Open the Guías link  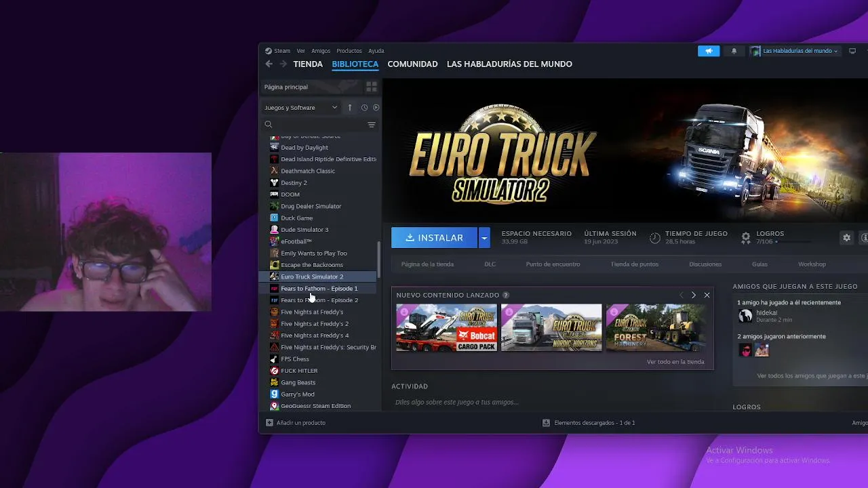coord(759,264)
